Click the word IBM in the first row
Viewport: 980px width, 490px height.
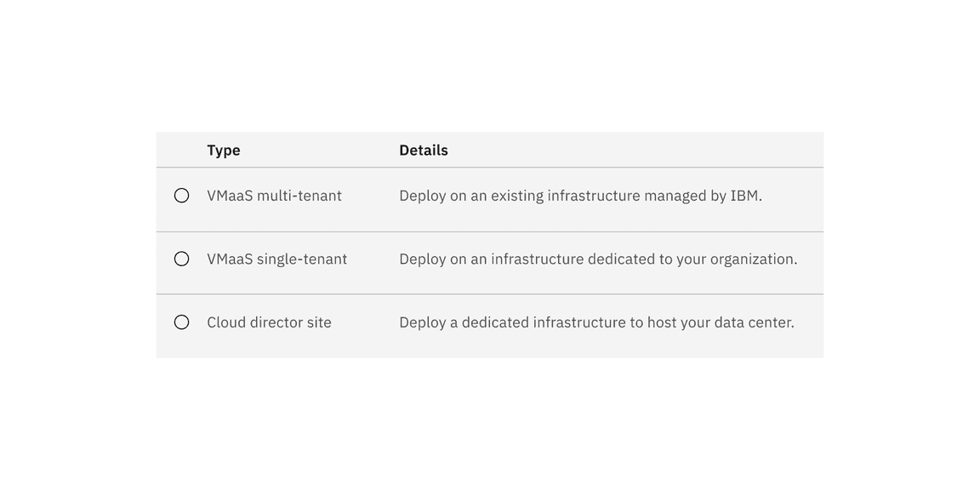tap(746, 194)
